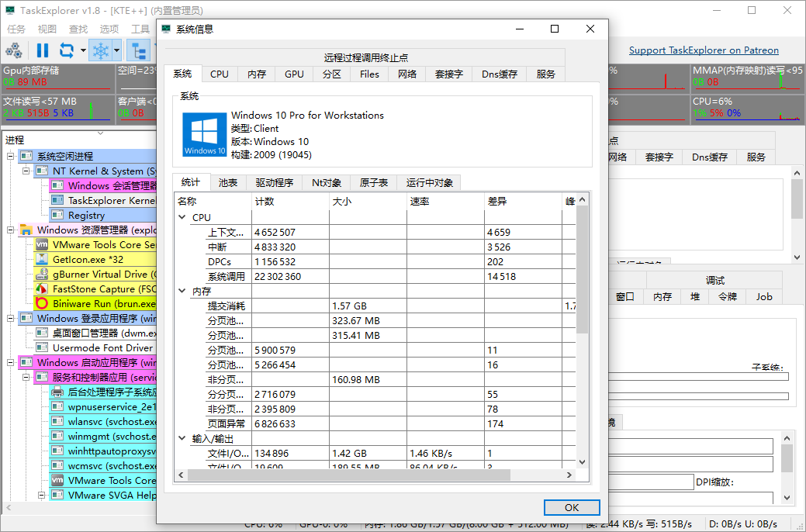
Task: Click the 系统空闲进程 process icon
Action: (26, 156)
